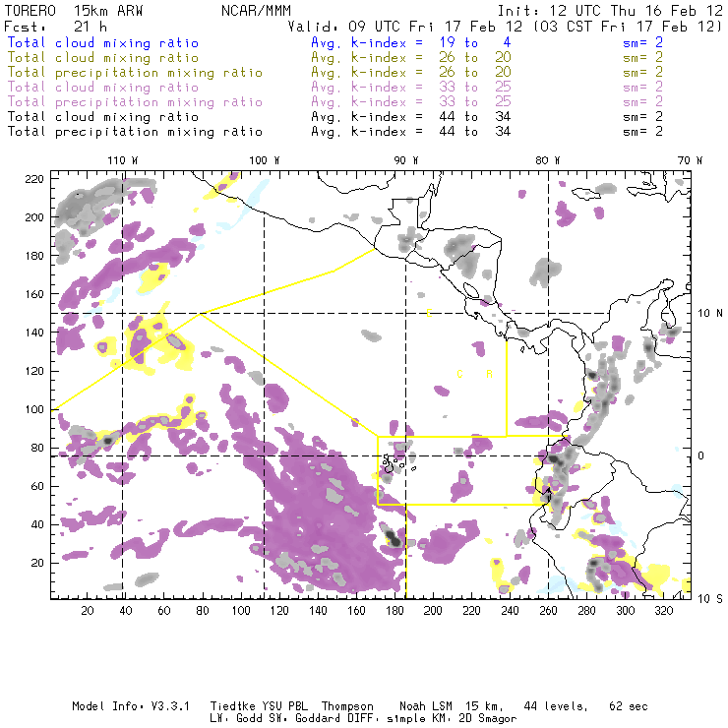The height and width of the screenshot is (728, 728).
Task: Click the "simple KM, 2D Smagor" text
Action: click(x=452, y=718)
